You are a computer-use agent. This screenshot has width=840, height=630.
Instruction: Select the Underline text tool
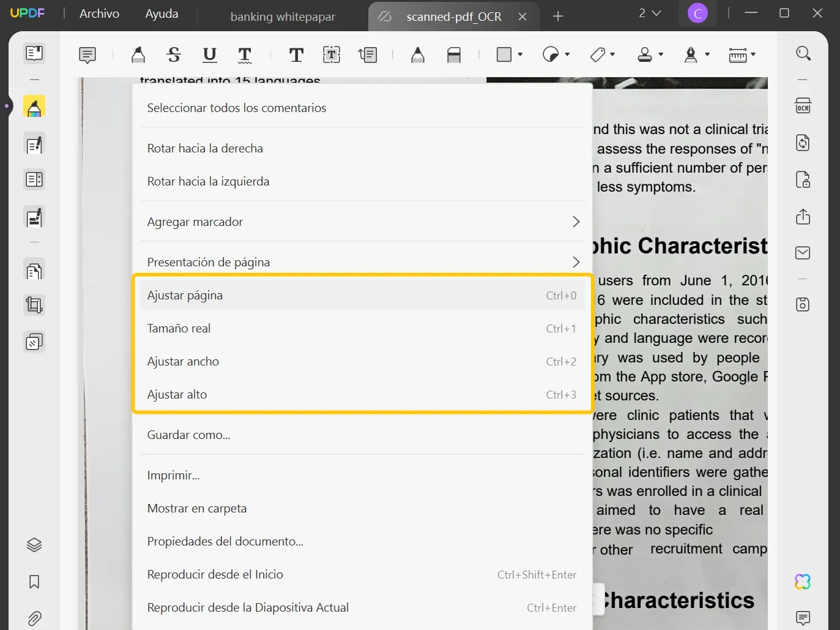point(209,55)
